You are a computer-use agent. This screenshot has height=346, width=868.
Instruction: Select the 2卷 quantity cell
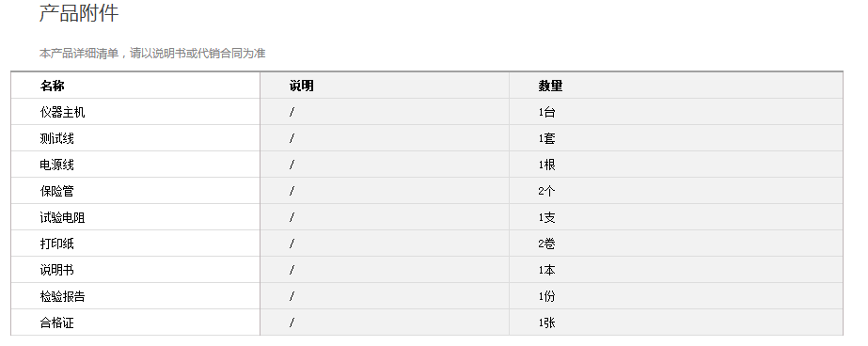click(x=676, y=244)
